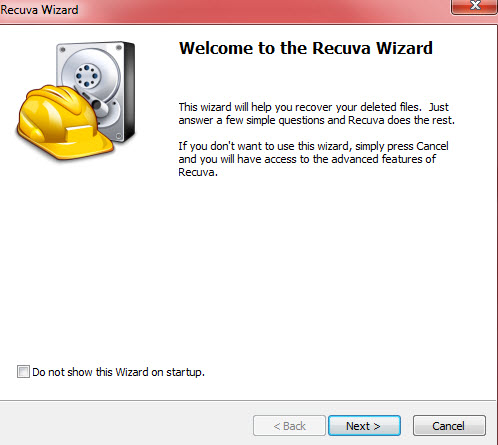
Task: Click the 'Do not show this Wizard on startup' label
Action: coord(118,372)
